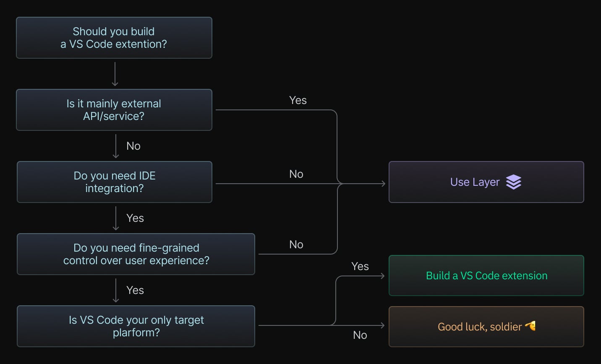Click the arrowhead pointing into Use Layer box

pyautogui.click(x=382, y=184)
